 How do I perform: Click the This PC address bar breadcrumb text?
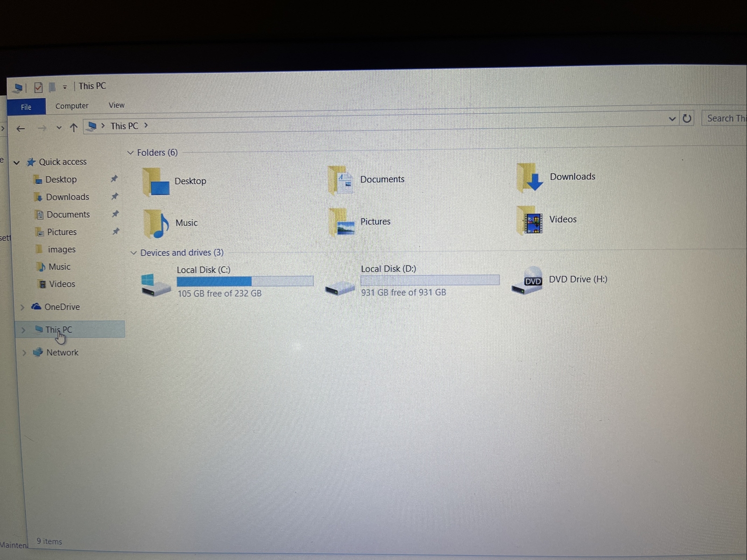[x=124, y=126]
